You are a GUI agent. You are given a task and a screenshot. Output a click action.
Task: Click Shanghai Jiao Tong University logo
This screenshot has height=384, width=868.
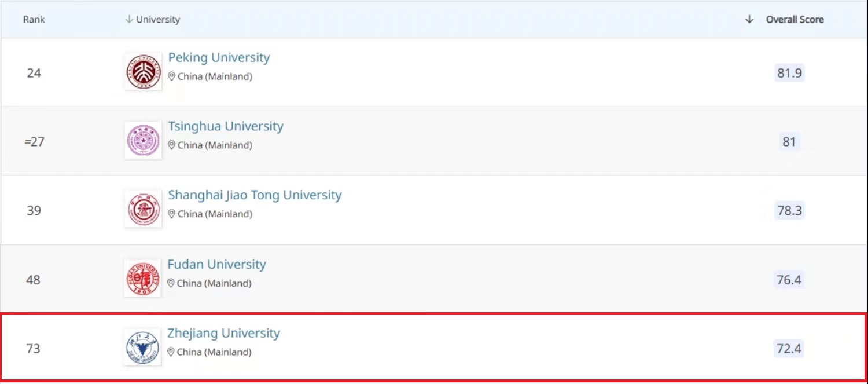[x=143, y=210]
